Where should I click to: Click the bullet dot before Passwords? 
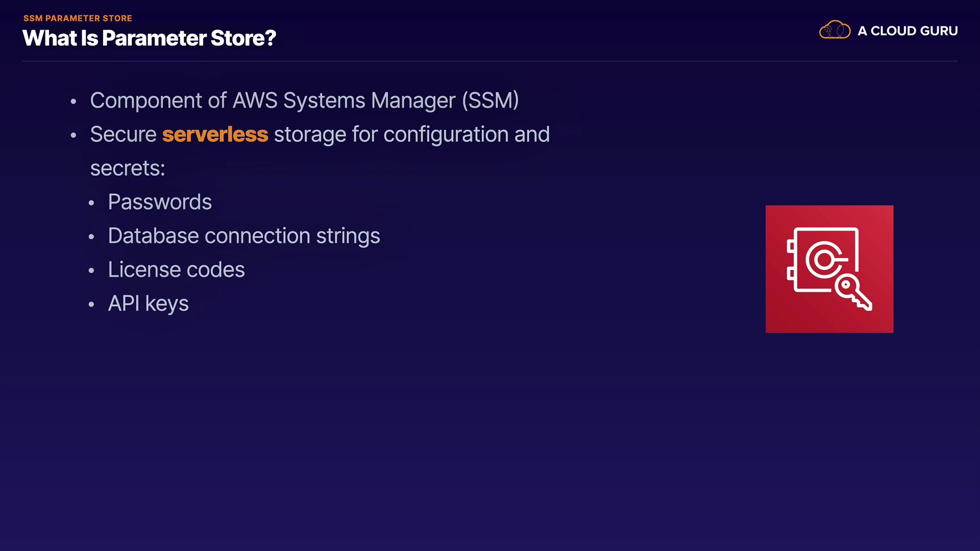point(91,203)
